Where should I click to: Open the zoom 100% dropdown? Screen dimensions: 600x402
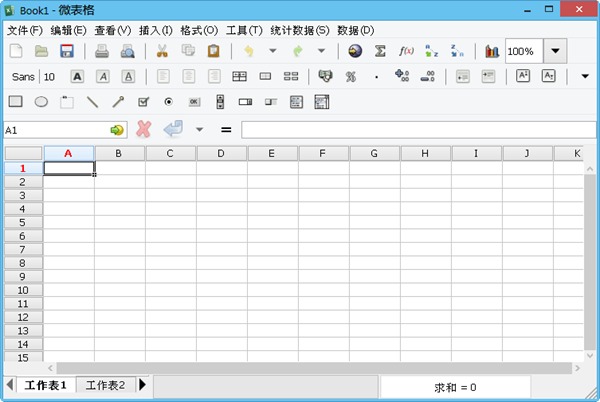click(555, 51)
